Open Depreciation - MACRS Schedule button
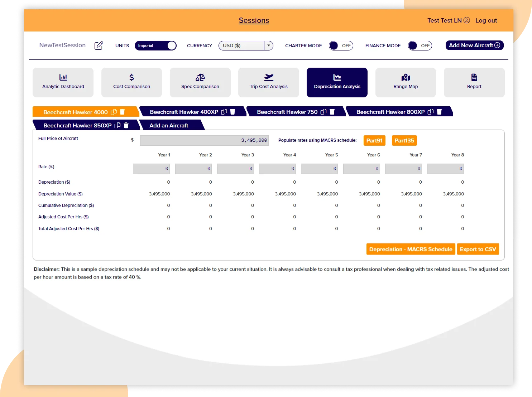 (411, 249)
